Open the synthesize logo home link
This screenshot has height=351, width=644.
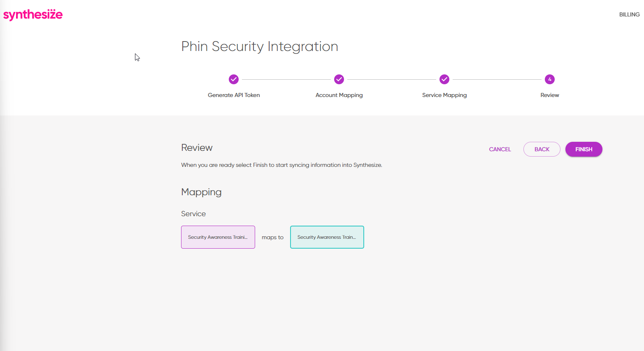tap(33, 15)
